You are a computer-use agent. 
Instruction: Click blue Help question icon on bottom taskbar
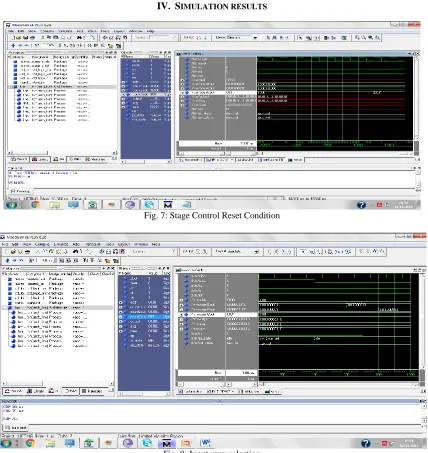click(366, 443)
